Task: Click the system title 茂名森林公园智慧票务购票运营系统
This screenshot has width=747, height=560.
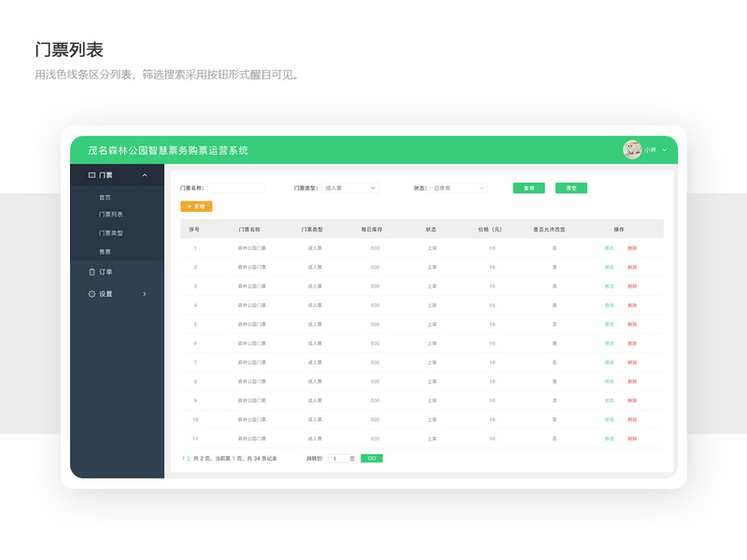Action: (x=168, y=150)
